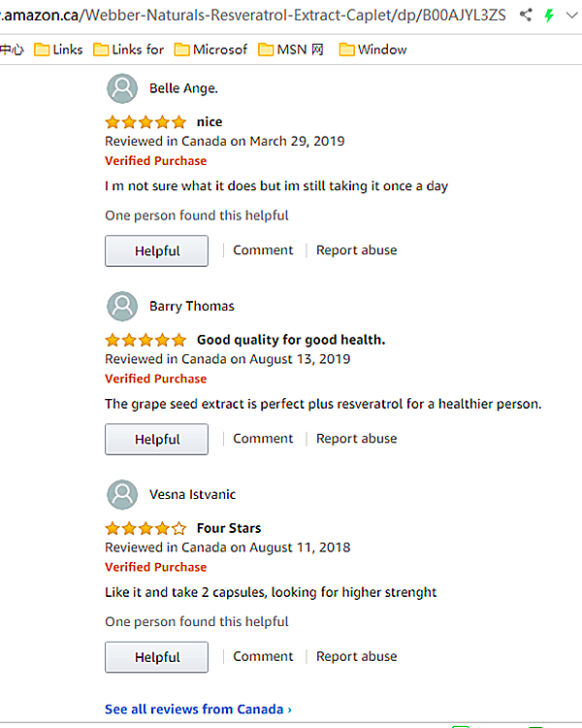
Task: Comment on Belle Ange's review
Action: [x=262, y=249]
